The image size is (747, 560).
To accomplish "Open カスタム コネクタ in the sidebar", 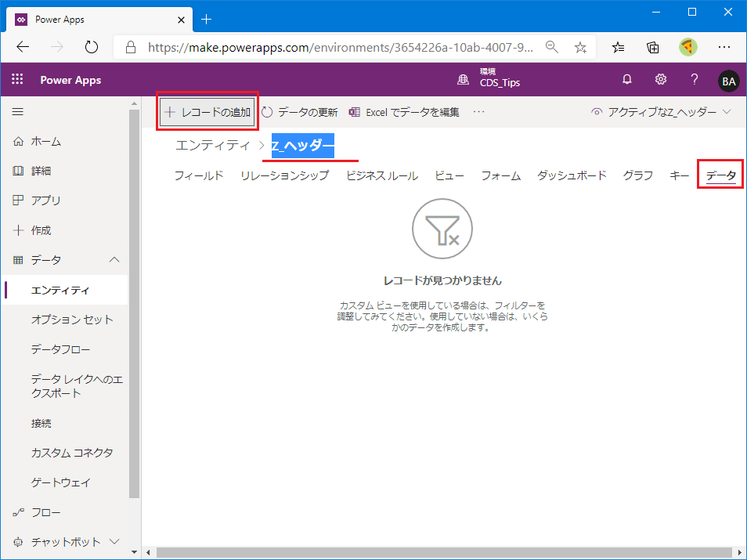I will (72, 453).
